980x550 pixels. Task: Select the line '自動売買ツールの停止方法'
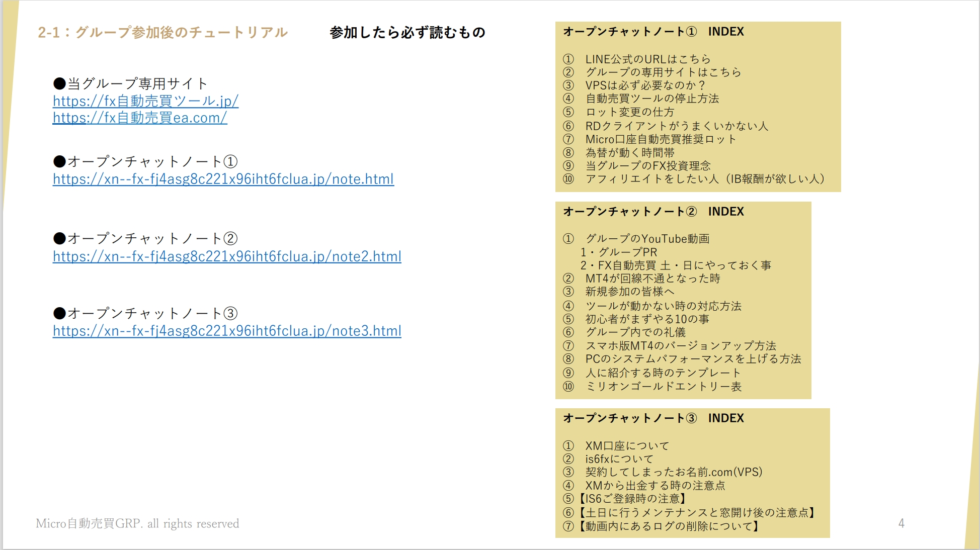[652, 99]
